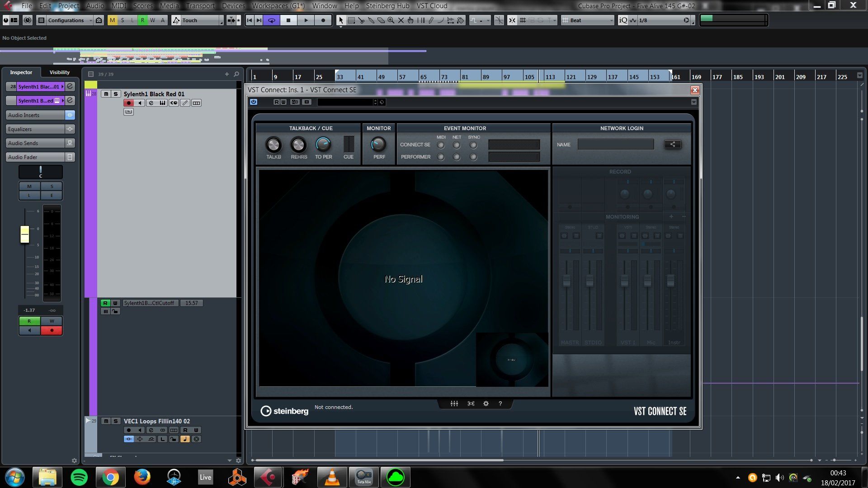Toggle record enable on Sylenth1 Black Red 01
Image resolution: width=868 pixels, height=488 pixels.
128,103
